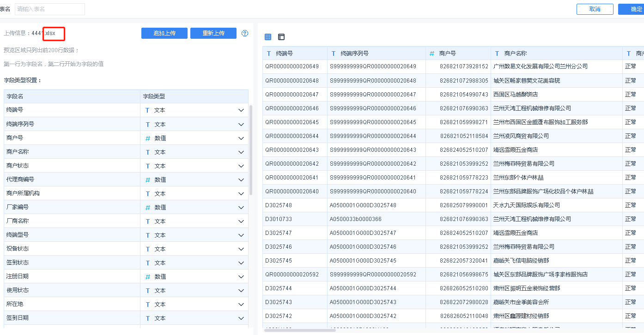Expand field type dropdown for 签到日期
This screenshot has height=335, width=644.
pos(241,318)
